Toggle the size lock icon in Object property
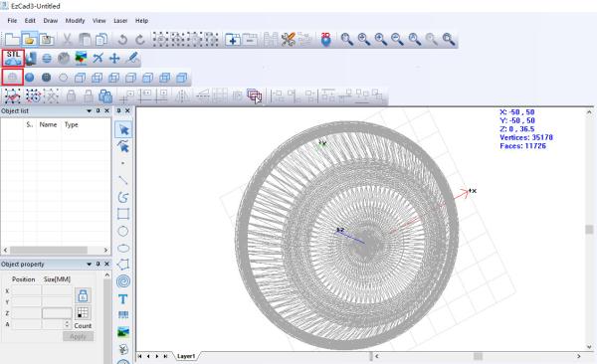The image size is (597, 364). [x=83, y=295]
